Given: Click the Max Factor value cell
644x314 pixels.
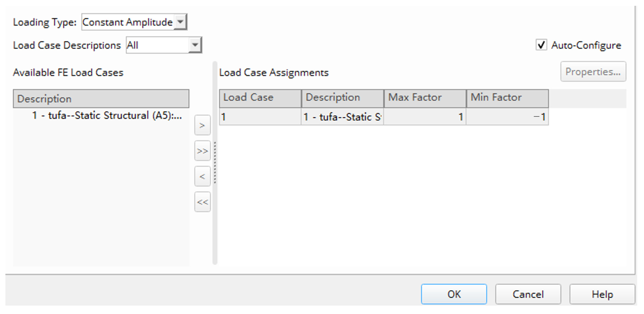Looking at the screenshot, I should click(x=425, y=117).
